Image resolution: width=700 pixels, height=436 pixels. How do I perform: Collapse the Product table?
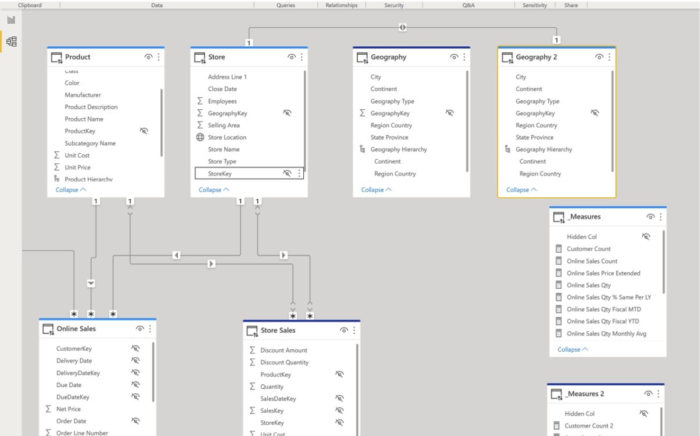click(70, 189)
